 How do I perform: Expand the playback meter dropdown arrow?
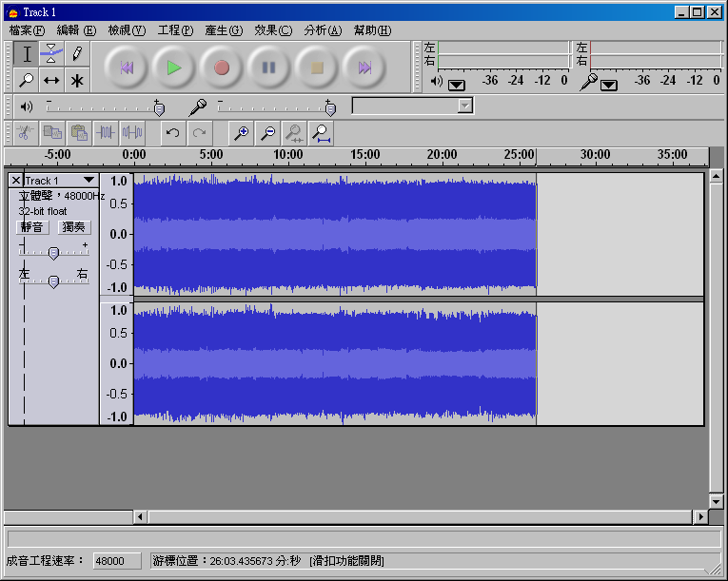pyautogui.click(x=457, y=84)
